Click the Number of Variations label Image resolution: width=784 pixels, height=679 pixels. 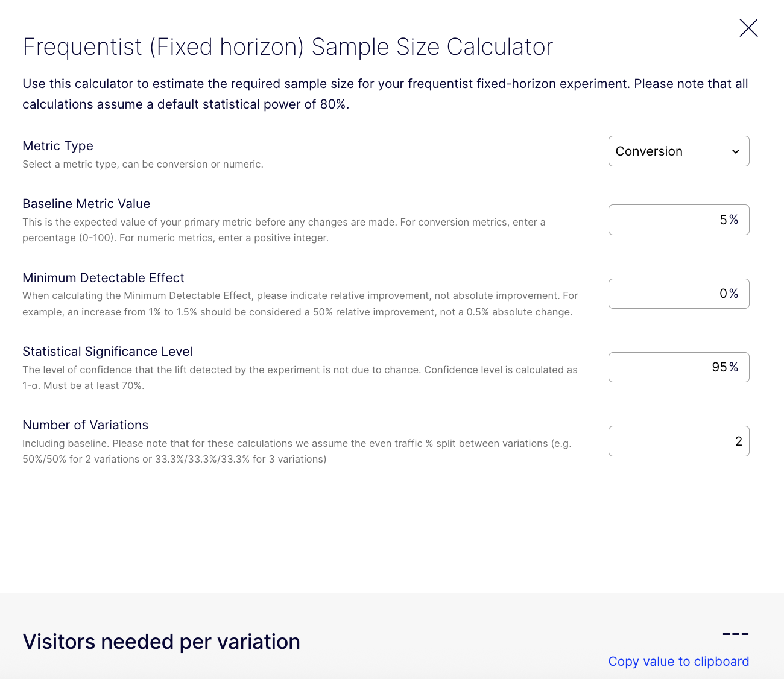coord(85,425)
